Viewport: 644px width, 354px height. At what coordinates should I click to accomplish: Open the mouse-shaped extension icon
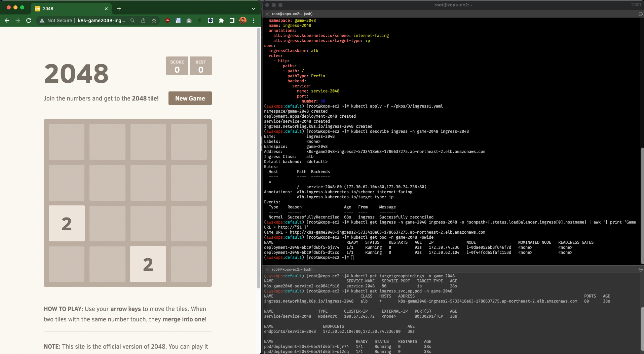[200, 21]
